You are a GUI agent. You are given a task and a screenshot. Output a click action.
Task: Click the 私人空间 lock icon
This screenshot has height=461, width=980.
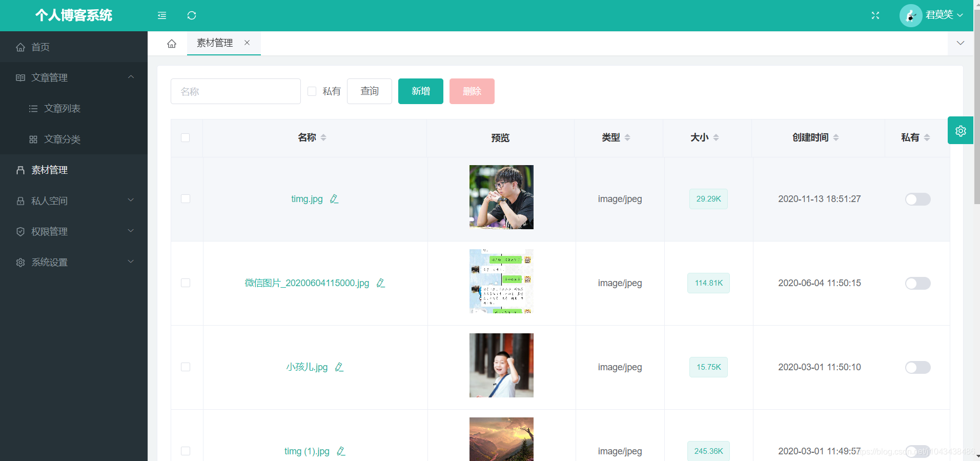click(x=21, y=201)
